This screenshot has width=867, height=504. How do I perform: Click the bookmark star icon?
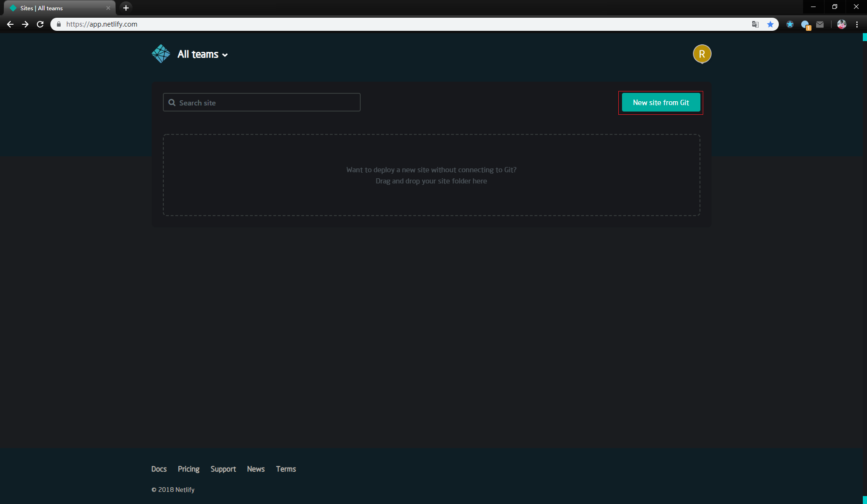[770, 24]
